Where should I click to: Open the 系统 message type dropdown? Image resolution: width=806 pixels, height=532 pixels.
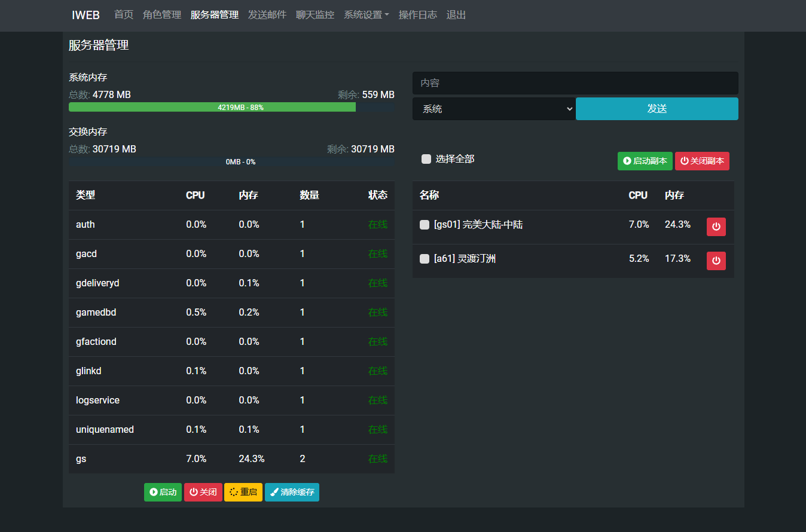[494, 109]
